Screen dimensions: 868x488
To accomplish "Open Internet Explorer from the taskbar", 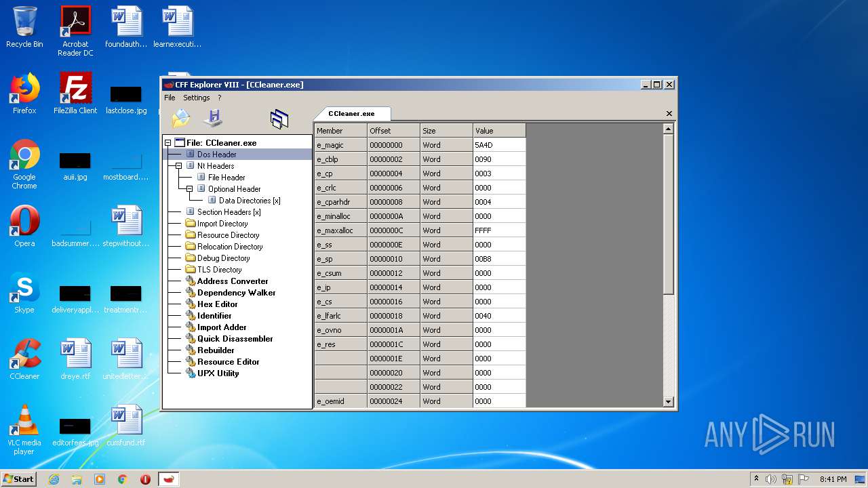I will coord(54,479).
